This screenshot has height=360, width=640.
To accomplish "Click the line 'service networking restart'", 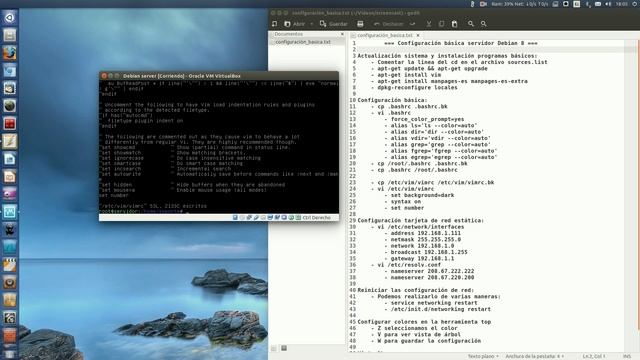I will point(434,303).
